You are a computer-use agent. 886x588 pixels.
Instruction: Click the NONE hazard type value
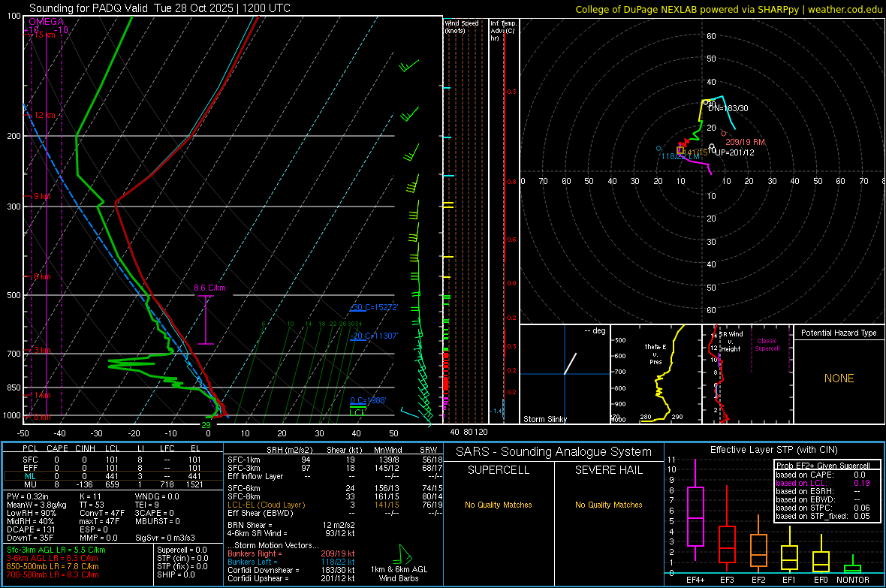tap(839, 378)
